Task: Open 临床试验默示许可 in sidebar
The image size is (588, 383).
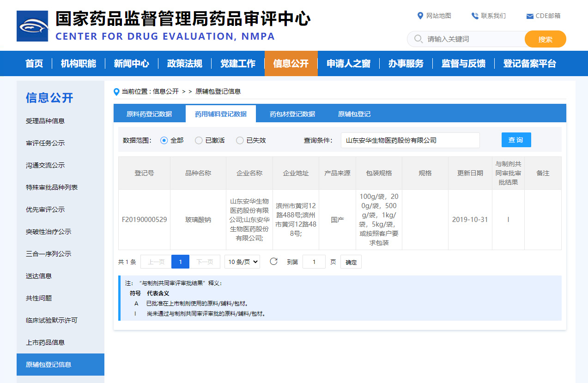Action: (x=52, y=320)
